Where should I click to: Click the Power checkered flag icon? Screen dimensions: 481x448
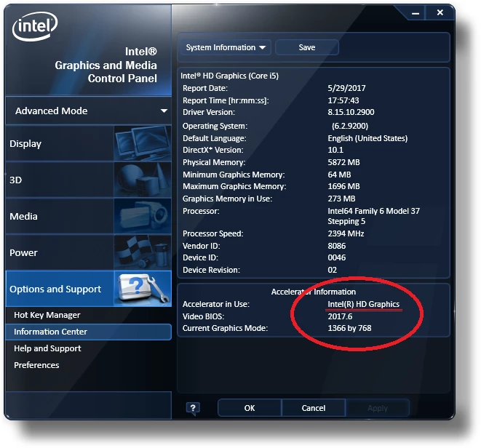pyautogui.click(x=143, y=252)
